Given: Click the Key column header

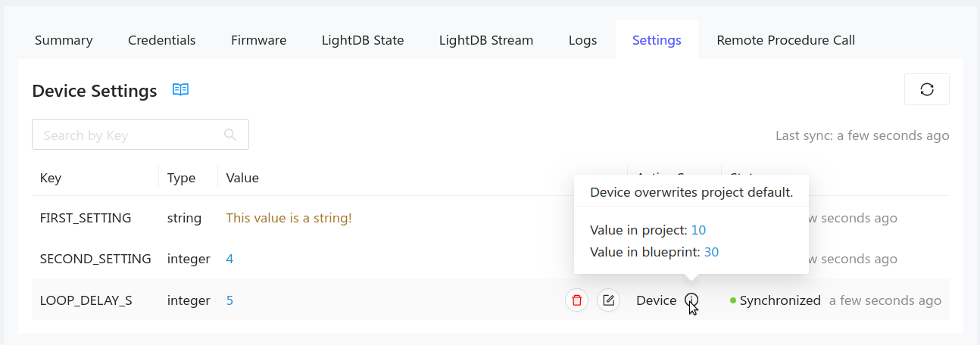Looking at the screenshot, I should (x=51, y=178).
